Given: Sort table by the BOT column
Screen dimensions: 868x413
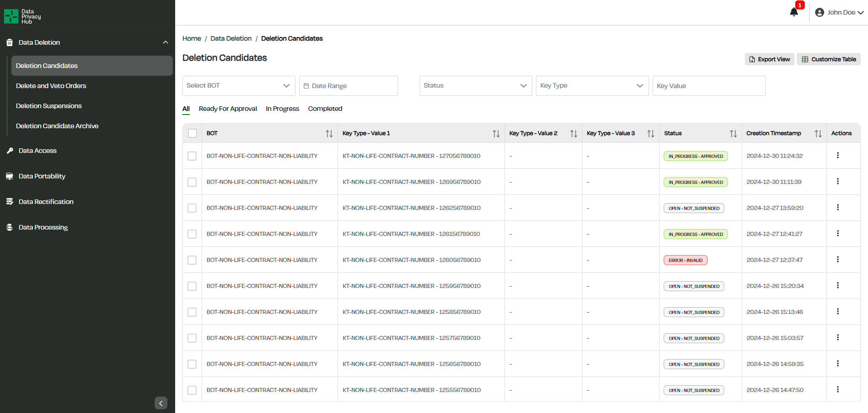Looking at the screenshot, I should (329, 134).
